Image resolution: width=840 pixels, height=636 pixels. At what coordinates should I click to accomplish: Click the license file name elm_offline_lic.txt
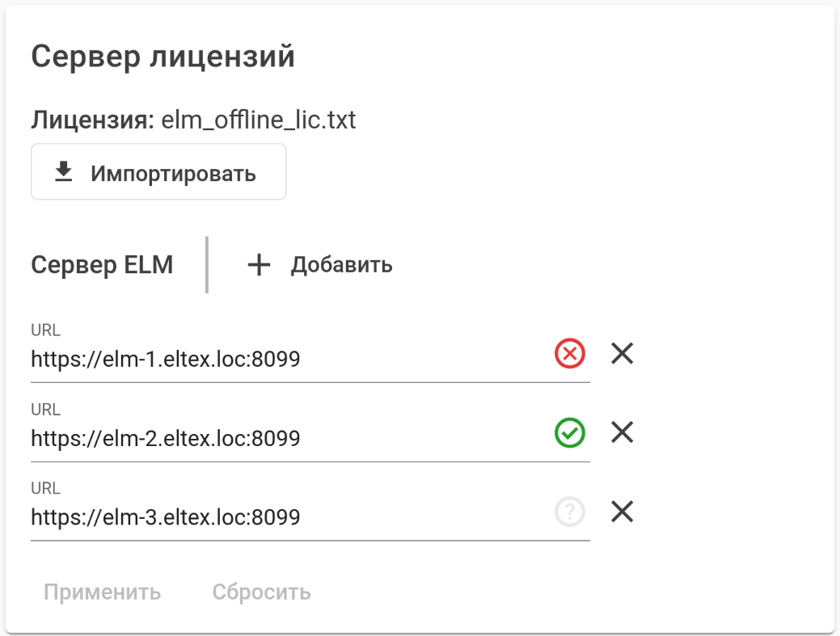(259, 120)
